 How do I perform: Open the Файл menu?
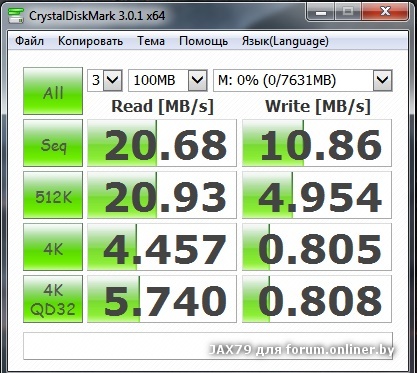coord(29,41)
